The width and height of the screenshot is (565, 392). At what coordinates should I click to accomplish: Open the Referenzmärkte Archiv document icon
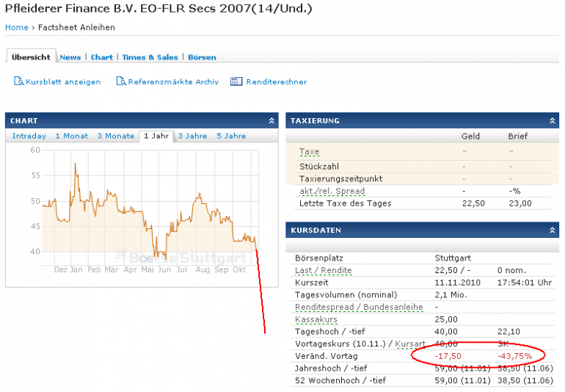pyautogui.click(x=121, y=81)
